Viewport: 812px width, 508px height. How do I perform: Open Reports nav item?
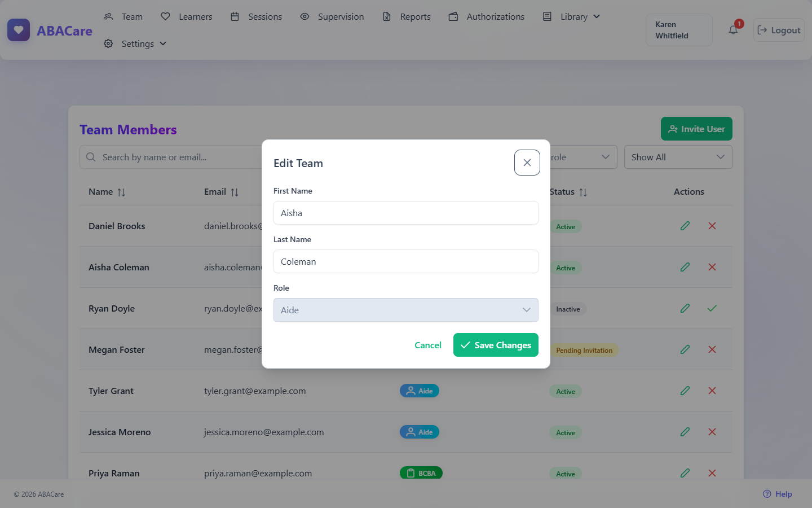pos(407,16)
